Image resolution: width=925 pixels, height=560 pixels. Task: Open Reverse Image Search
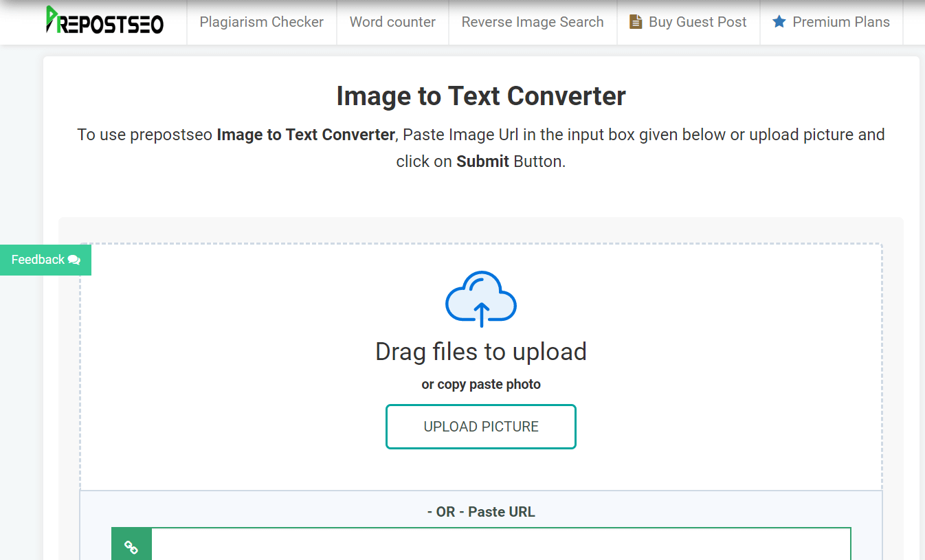tap(533, 21)
